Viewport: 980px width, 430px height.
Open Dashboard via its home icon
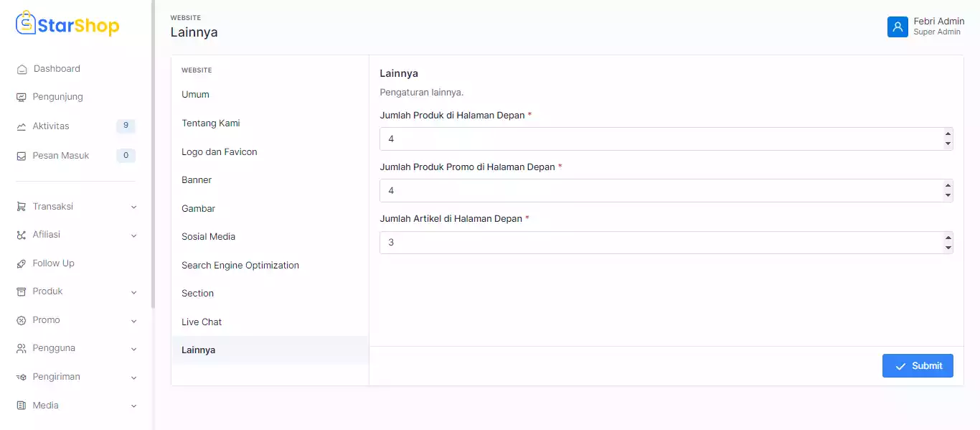coord(22,70)
